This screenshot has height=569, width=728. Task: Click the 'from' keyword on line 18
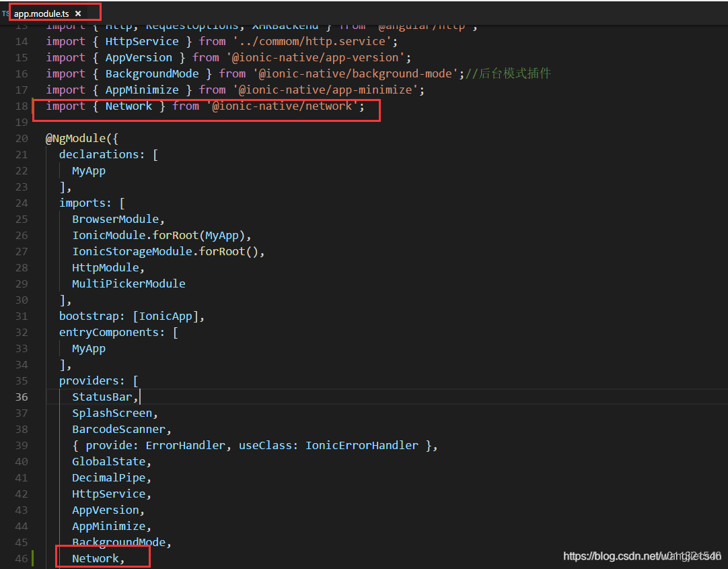(186, 106)
